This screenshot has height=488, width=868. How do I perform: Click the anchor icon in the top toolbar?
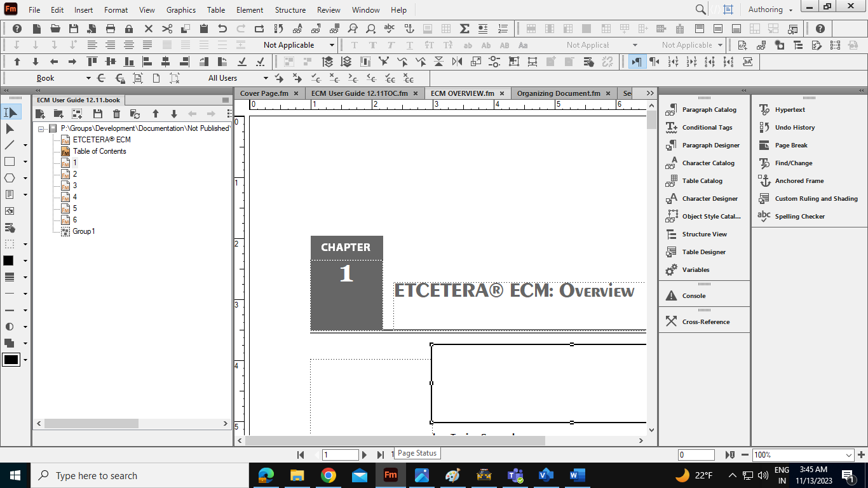(409, 29)
